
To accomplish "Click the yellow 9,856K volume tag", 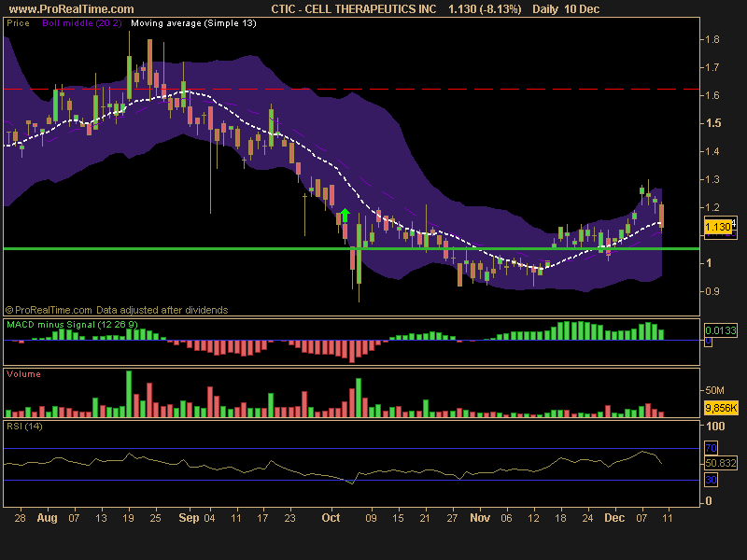I will [721, 408].
